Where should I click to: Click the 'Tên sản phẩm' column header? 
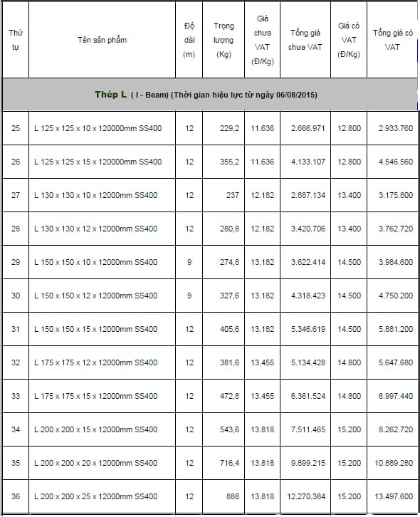point(102,40)
